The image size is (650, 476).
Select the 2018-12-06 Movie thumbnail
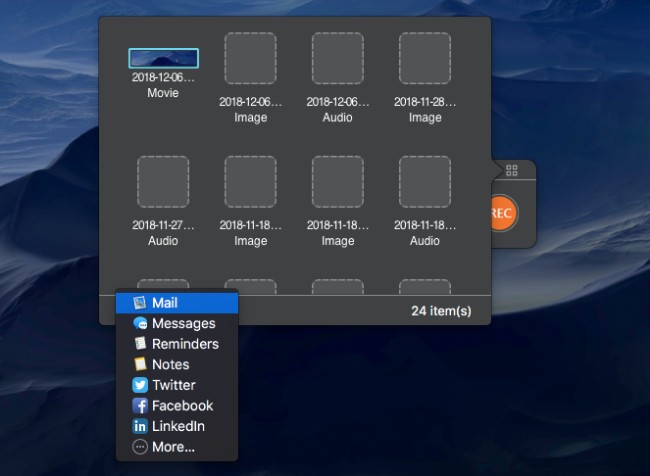pos(163,58)
